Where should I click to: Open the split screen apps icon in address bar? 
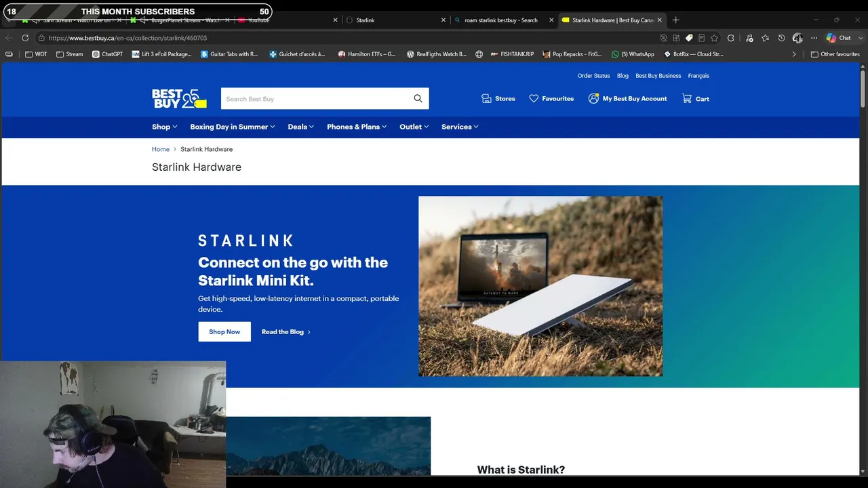point(676,38)
